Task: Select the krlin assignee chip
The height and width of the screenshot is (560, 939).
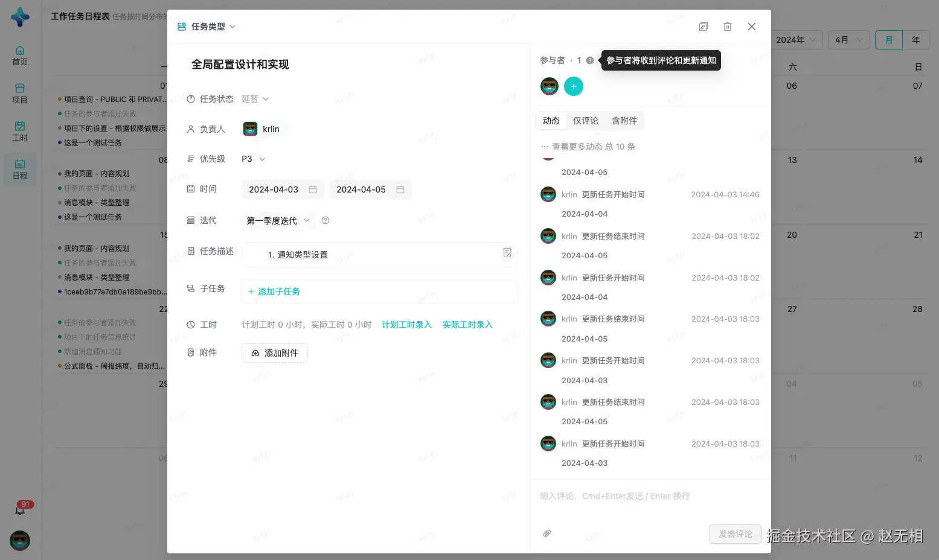Action: pos(264,129)
